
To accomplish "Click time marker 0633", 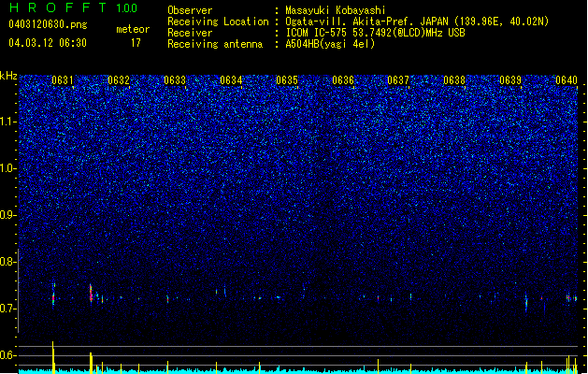I will coord(175,80).
